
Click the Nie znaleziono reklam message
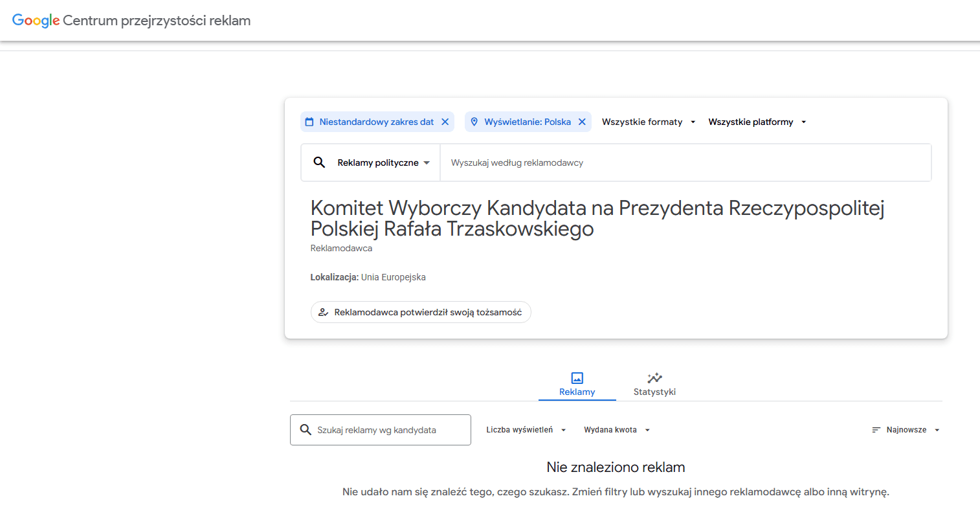tap(616, 467)
